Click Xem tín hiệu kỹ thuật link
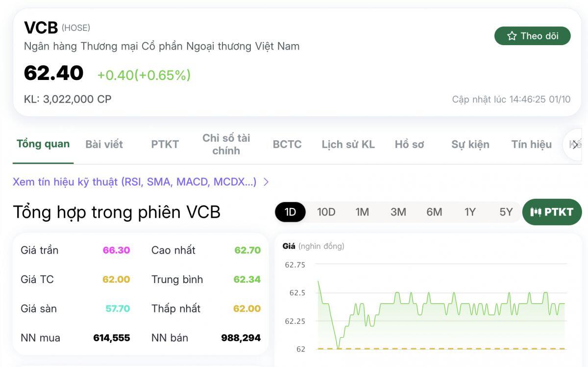 pyautogui.click(x=135, y=182)
